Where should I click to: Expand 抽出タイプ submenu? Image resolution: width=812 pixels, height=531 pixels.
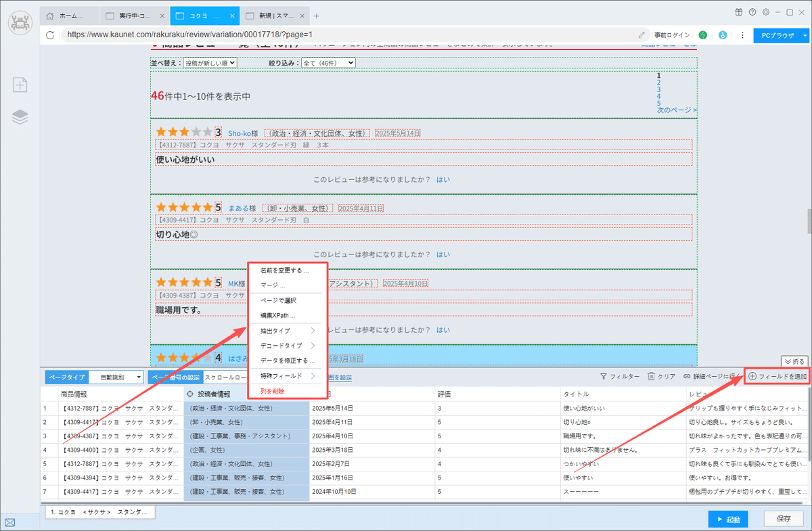[288, 331]
